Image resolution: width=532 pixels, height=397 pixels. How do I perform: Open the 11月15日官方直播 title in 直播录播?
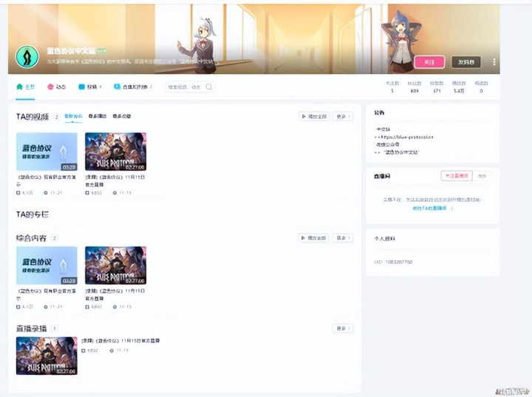[120, 340]
